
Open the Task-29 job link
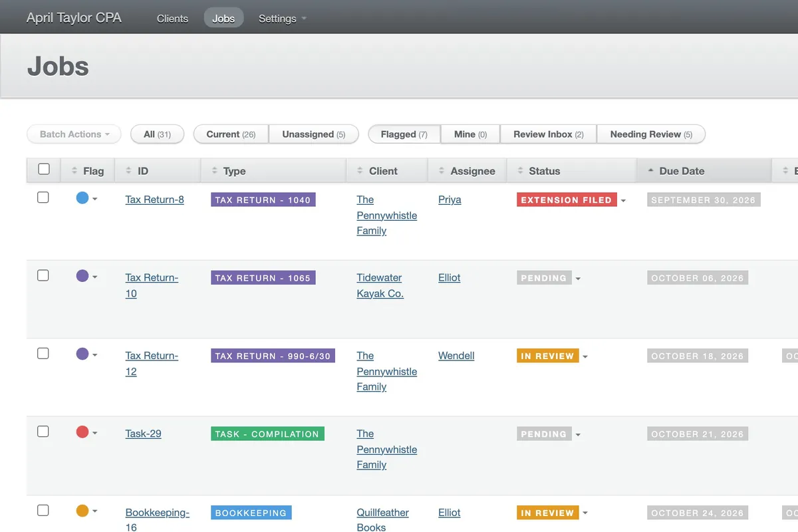[x=144, y=434]
